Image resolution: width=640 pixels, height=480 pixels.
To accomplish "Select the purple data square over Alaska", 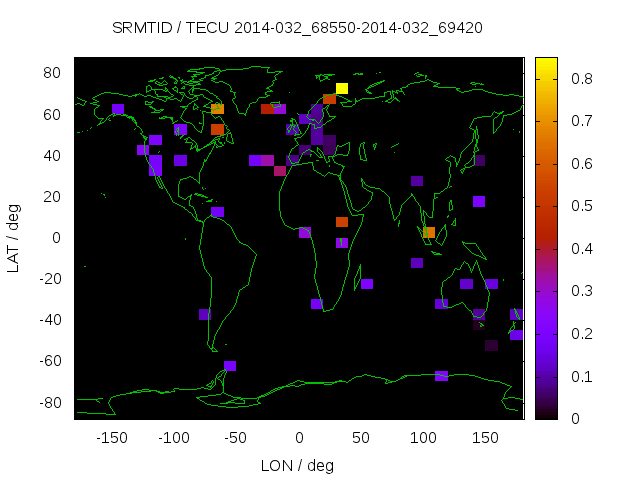I will point(118,109).
